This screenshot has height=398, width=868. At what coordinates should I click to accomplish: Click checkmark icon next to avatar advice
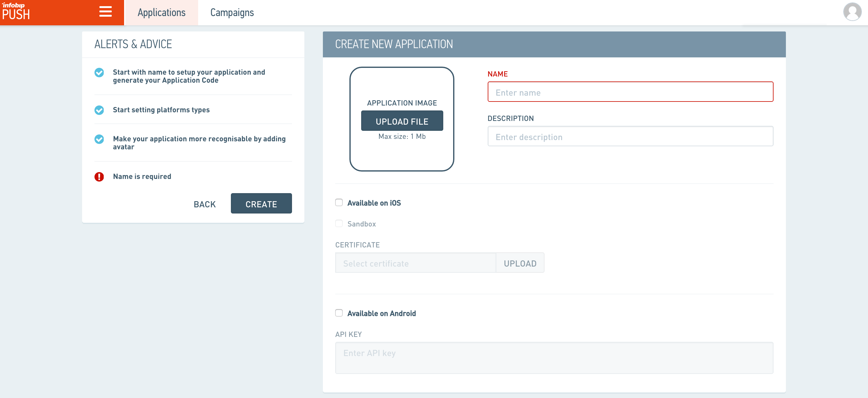99,139
